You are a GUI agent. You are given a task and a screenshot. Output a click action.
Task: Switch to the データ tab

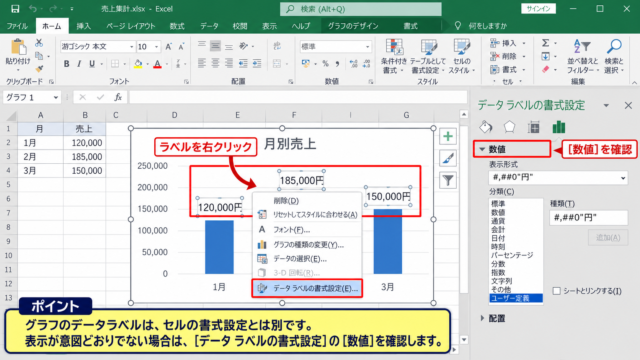pyautogui.click(x=209, y=26)
